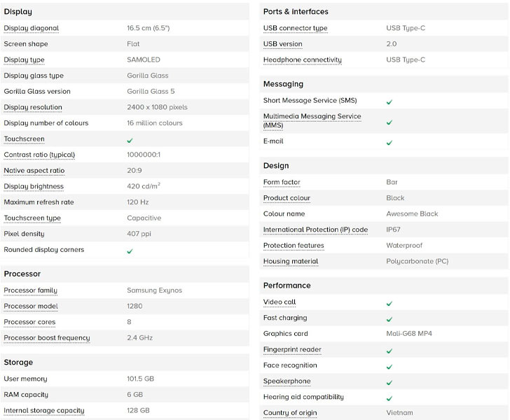
Task: Click the Short Message Service checkmark
Action: point(390,102)
